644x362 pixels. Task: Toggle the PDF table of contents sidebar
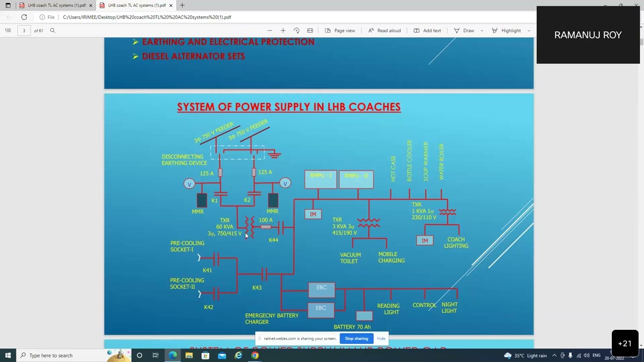pyautogui.click(x=8, y=31)
